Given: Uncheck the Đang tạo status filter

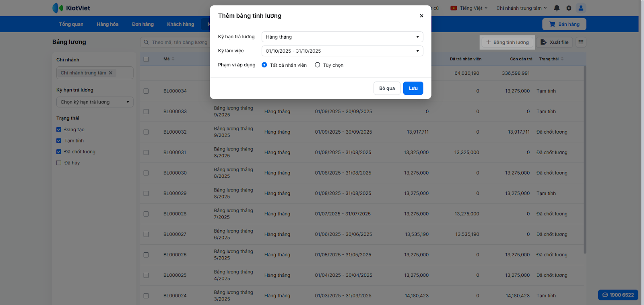Looking at the screenshot, I should (59, 130).
